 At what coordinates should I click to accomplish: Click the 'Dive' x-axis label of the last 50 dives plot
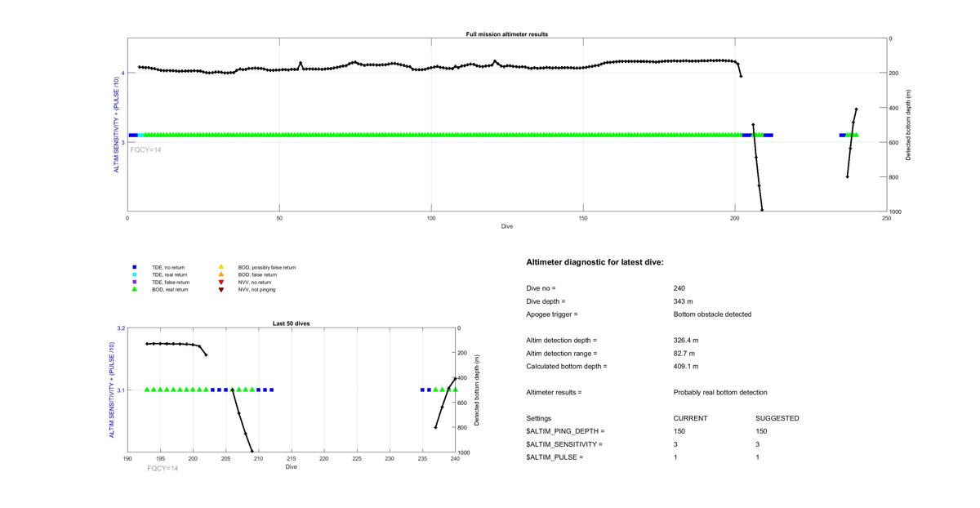[x=291, y=467]
